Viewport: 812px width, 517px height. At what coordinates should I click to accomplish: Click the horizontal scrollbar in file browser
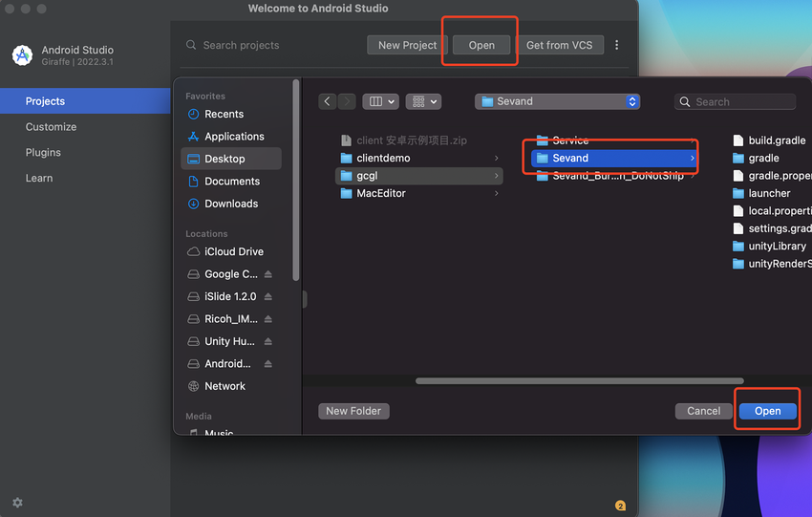[580, 380]
